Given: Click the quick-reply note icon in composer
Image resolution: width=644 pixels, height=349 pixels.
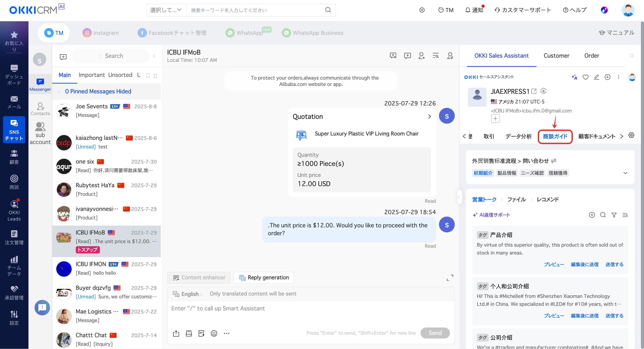Looking at the screenshot, I should click(x=201, y=333).
